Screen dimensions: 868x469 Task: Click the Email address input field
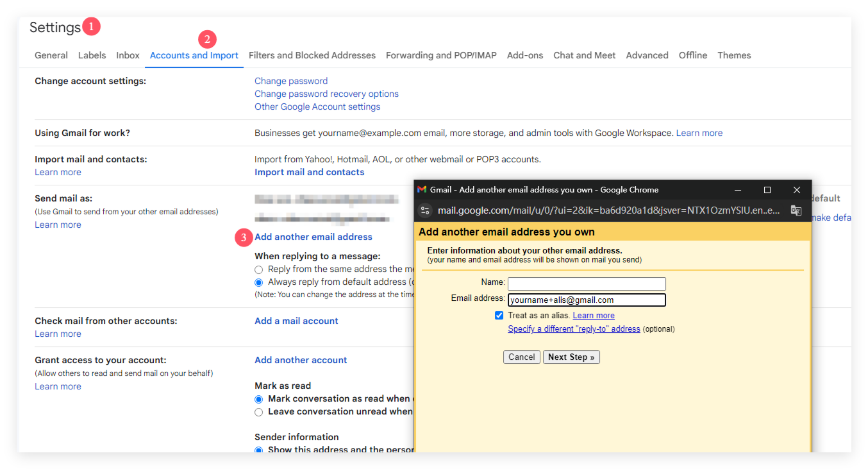(x=587, y=300)
